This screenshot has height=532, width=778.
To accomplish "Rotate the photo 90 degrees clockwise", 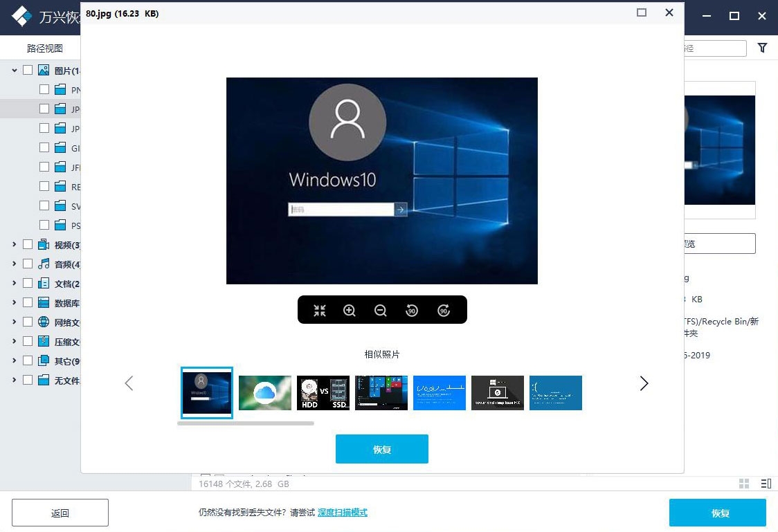I will click(443, 310).
